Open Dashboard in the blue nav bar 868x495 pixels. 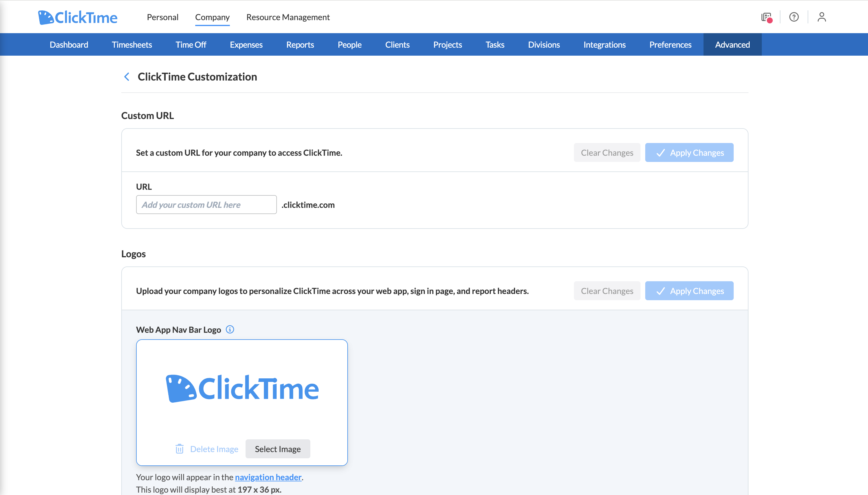(69, 44)
